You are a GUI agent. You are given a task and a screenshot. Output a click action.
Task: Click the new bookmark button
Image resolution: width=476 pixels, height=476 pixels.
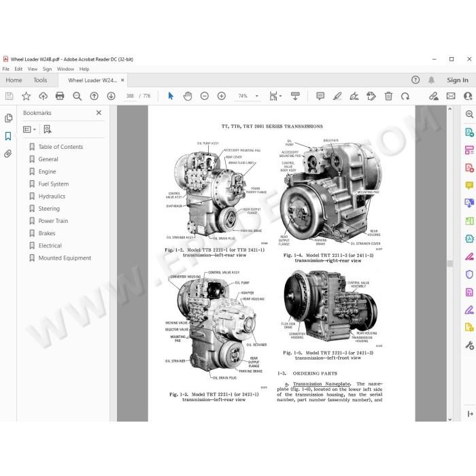(48, 130)
